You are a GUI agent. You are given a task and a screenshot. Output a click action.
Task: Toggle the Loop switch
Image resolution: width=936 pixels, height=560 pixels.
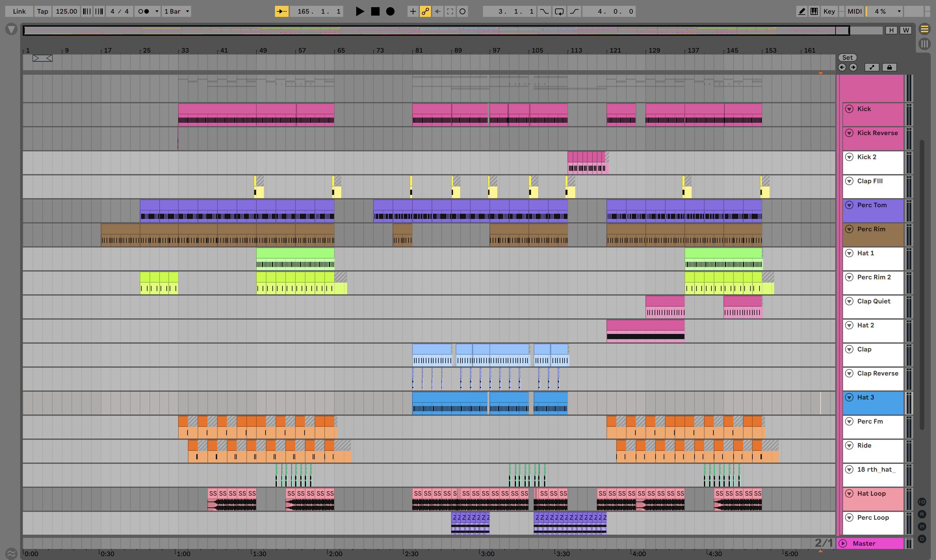pyautogui.click(x=559, y=11)
